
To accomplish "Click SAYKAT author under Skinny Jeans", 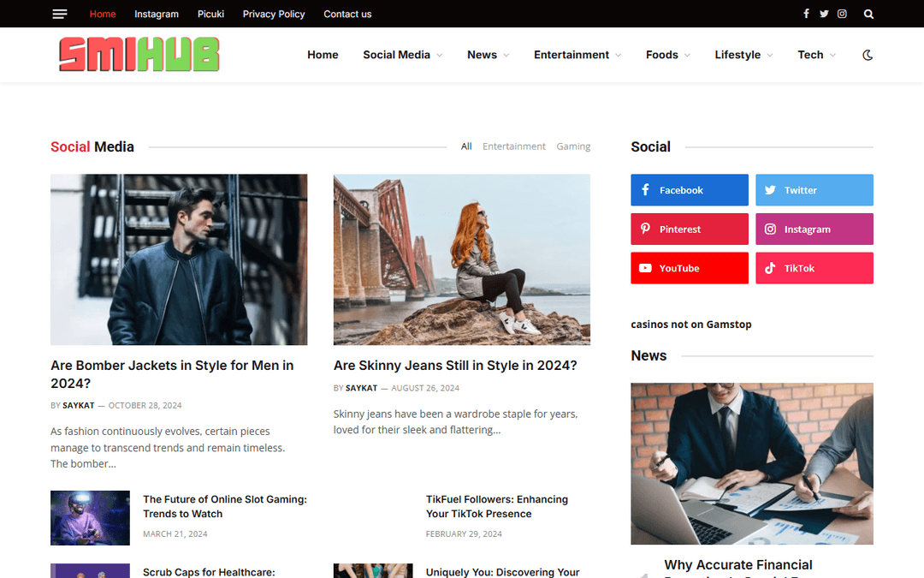I will (361, 388).
